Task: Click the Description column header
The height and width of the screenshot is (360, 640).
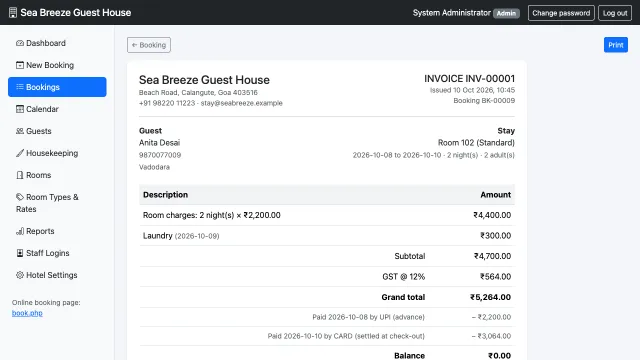Action: (x=165, y=195)
